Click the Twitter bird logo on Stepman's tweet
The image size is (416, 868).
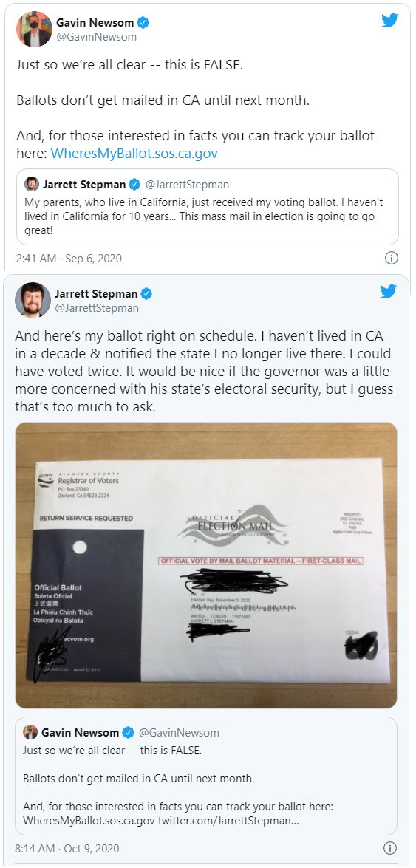tap(389, 291)
